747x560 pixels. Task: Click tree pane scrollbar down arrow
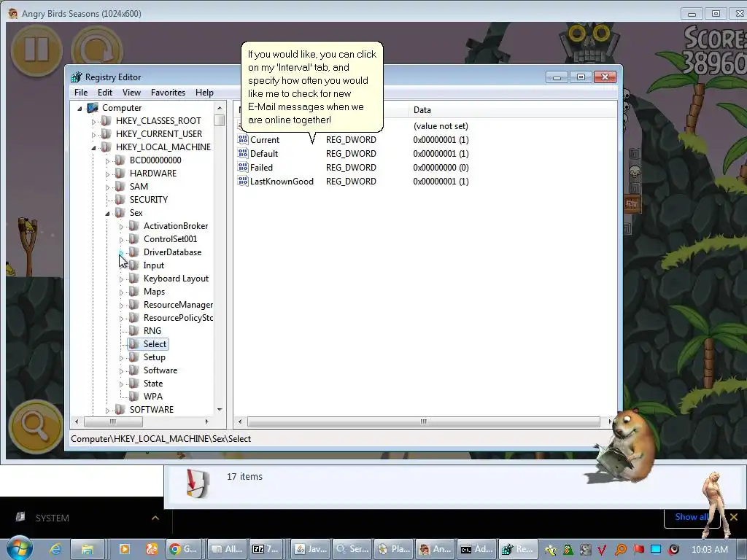(219, 410)
